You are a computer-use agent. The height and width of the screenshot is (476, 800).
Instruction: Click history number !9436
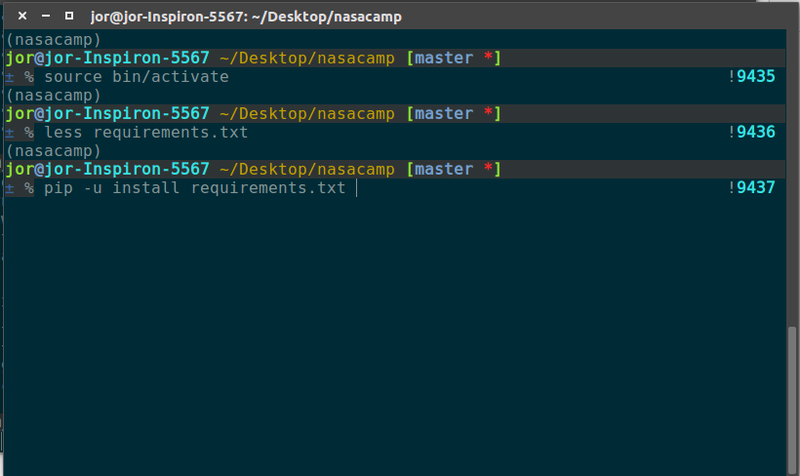click(752, 132)
